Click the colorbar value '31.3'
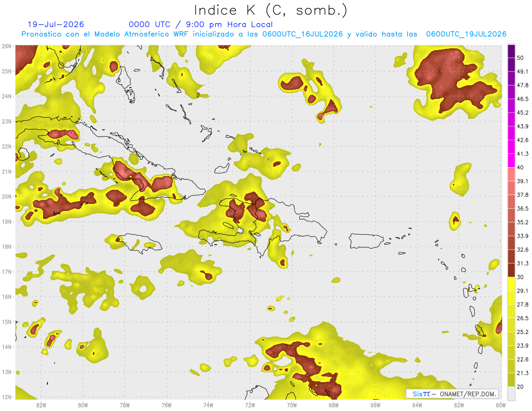Image resolution: width=532 pixels, height=411 pixels. pyautogui.click(x=523, y=263)
